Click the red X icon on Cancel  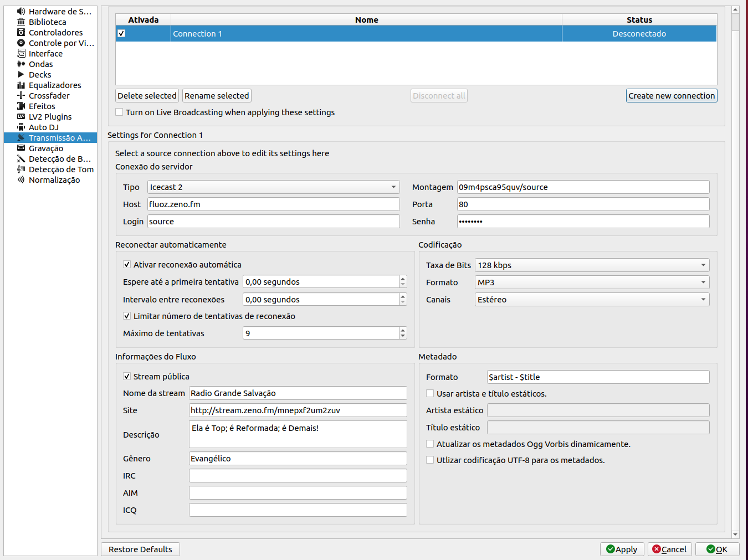(x=657, y=549)
